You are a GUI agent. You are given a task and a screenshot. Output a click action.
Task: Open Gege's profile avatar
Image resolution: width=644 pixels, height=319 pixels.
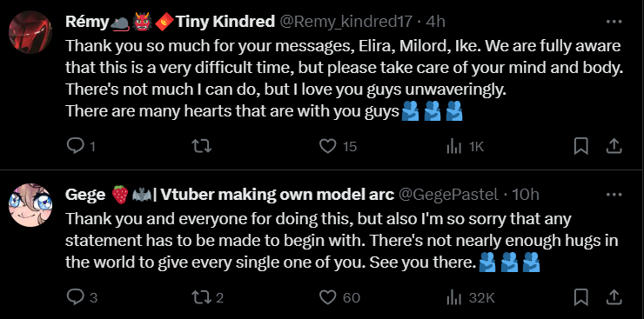(30, 205)
